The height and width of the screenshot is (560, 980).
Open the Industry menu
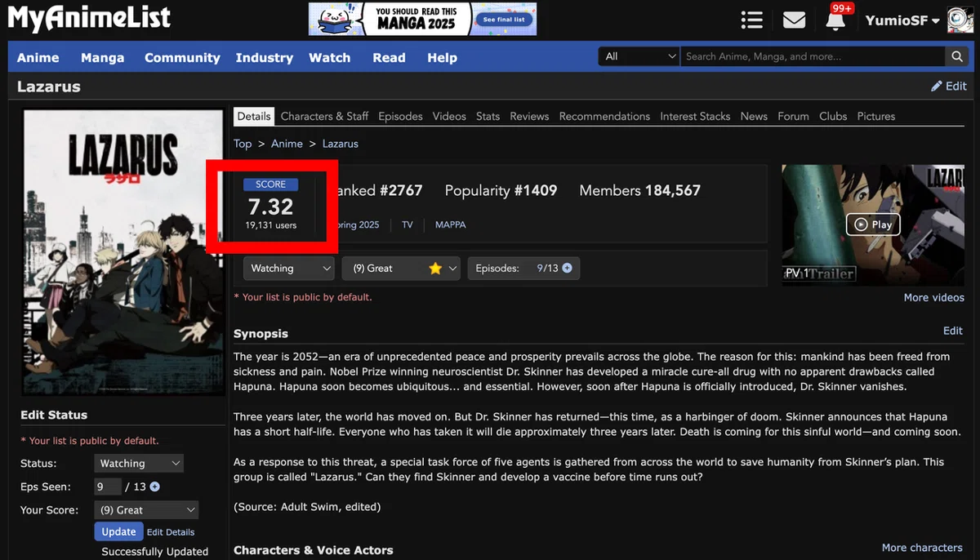pyautogui.click(x=264, y=58)
